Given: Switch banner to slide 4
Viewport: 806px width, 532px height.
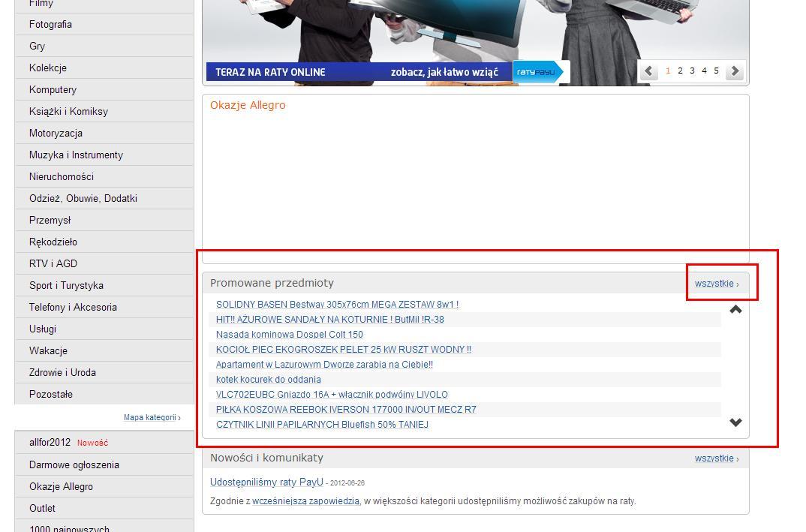Looking at the screenshot, I should pos(704,71).
